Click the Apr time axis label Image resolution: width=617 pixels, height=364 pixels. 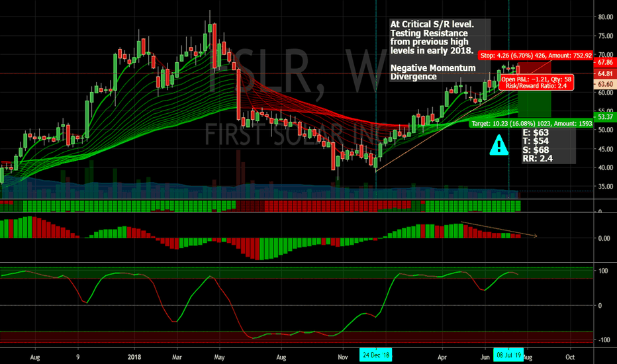point(442,357)
